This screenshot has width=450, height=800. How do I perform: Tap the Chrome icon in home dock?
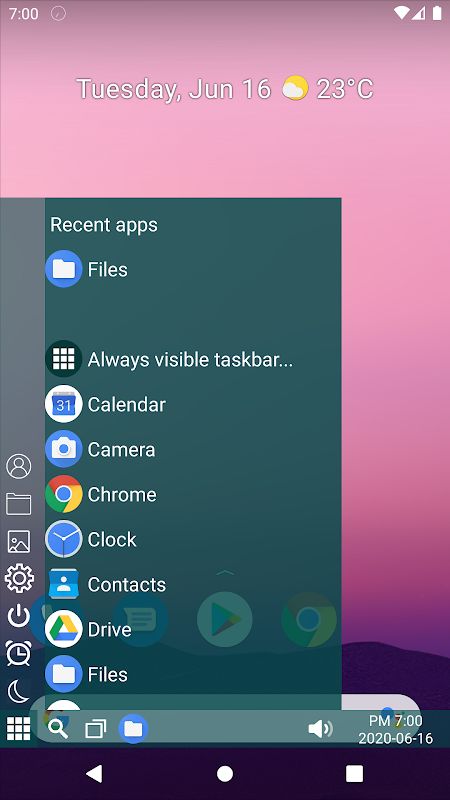coord(309,619)
